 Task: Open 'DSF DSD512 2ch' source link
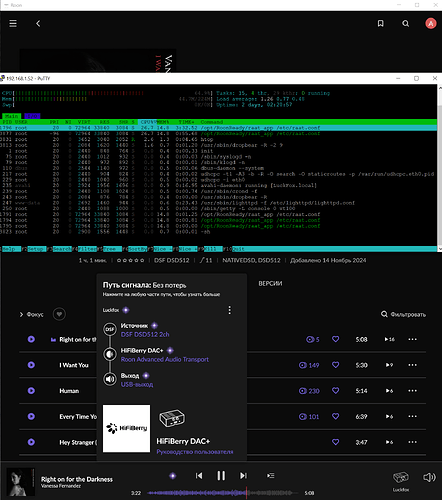point(145,334)
